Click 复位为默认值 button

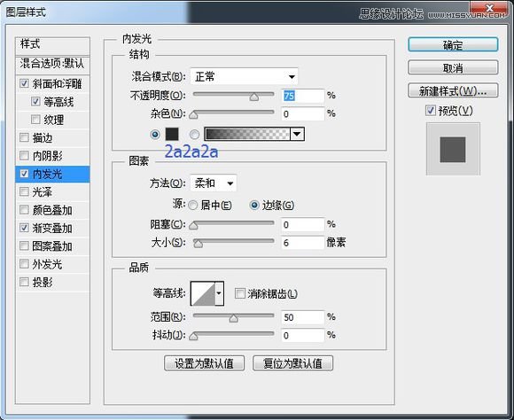point(292,363)
